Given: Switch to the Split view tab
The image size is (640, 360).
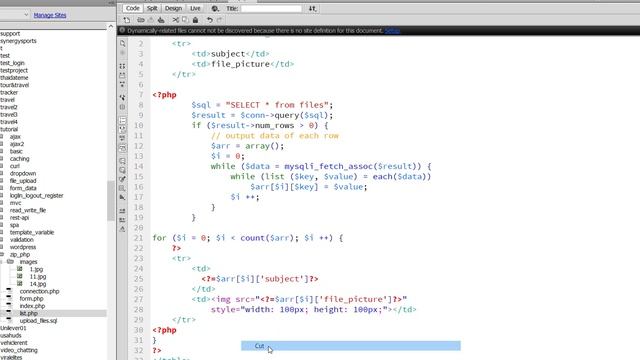Looking at the screenshot, I should 152,8.
